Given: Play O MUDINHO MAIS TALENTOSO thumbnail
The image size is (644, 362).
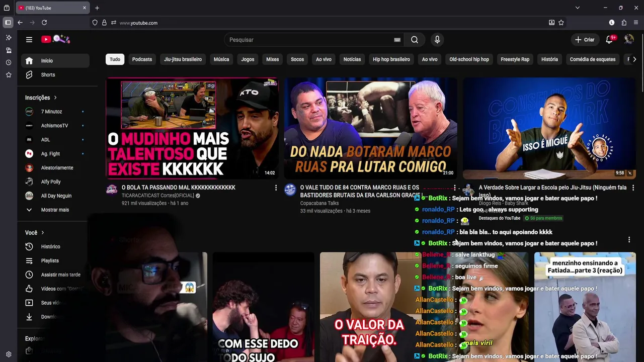Looking at the screenshot, I should (192, 128).
